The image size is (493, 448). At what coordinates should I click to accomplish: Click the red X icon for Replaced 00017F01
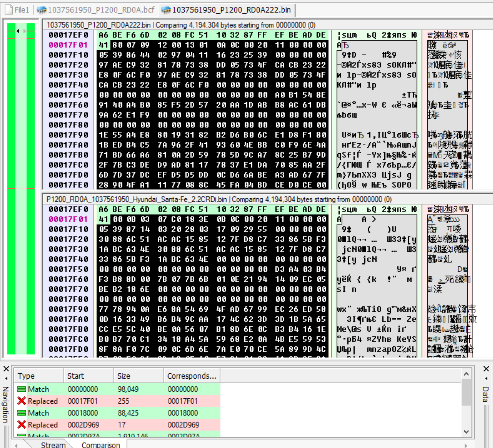[x=21, y=401]
